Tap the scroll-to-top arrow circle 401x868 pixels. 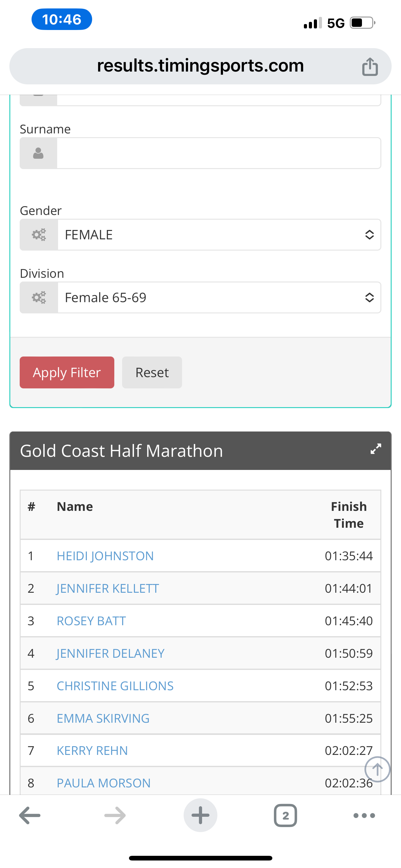(x=377, y=769)
